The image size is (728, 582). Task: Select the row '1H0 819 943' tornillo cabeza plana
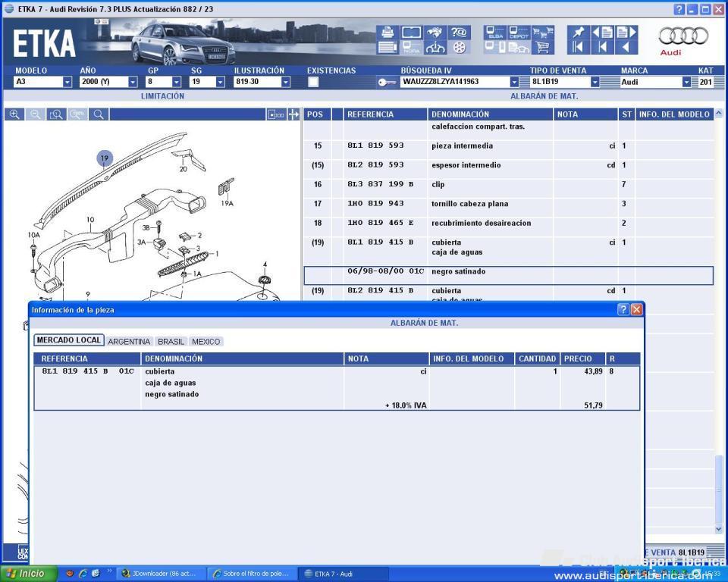point(508,204)
